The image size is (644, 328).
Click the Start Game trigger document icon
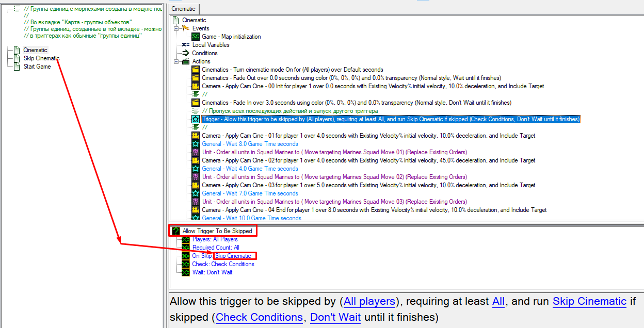[x=17, y=67]
